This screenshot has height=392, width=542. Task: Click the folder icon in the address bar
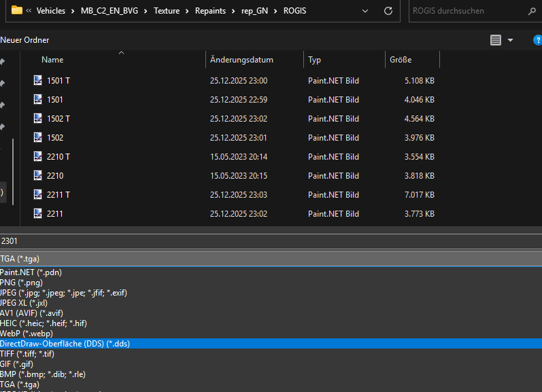click(x=17, y=11)
